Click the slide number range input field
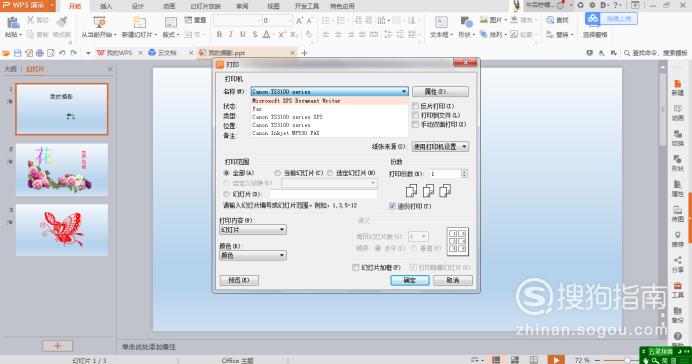 pyautogui.click(x=323, y=194)
